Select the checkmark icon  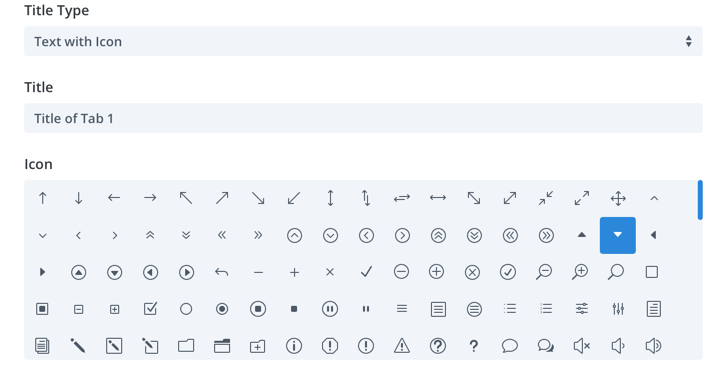point(366,272)
